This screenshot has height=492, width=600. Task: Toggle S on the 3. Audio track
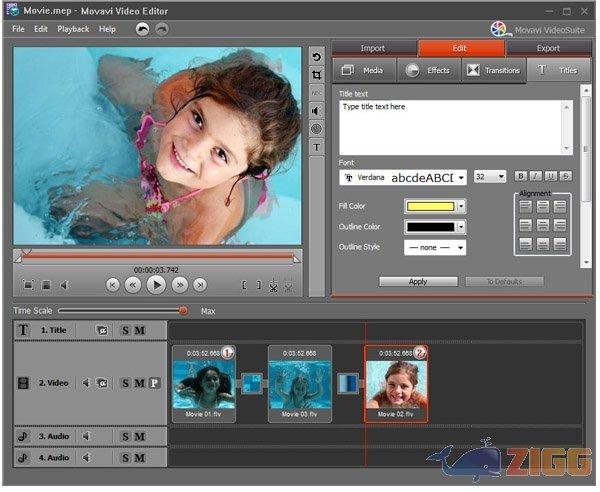[x=126, y=437]
